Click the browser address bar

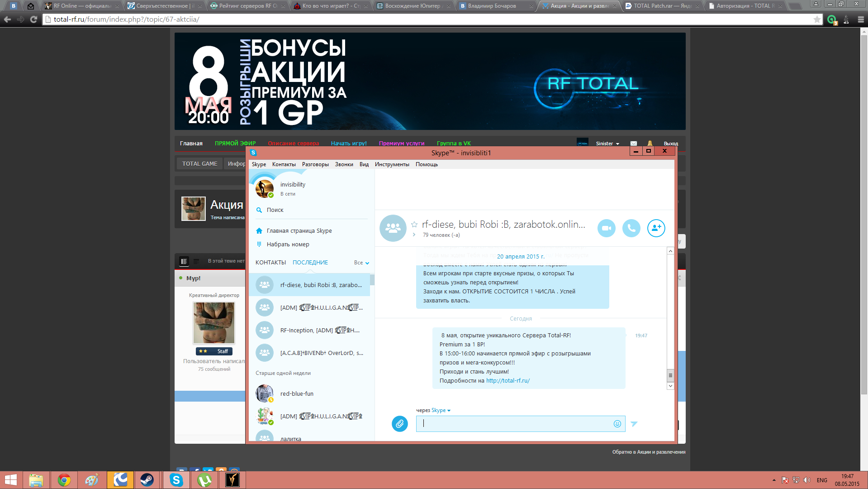tap(432, 19)
